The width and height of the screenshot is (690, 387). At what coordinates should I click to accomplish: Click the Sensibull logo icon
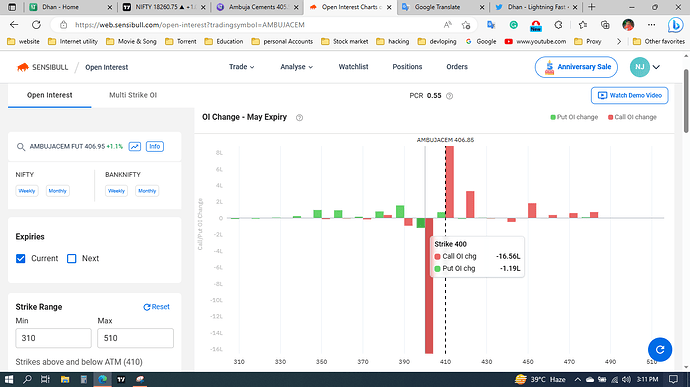click(22, 67)
